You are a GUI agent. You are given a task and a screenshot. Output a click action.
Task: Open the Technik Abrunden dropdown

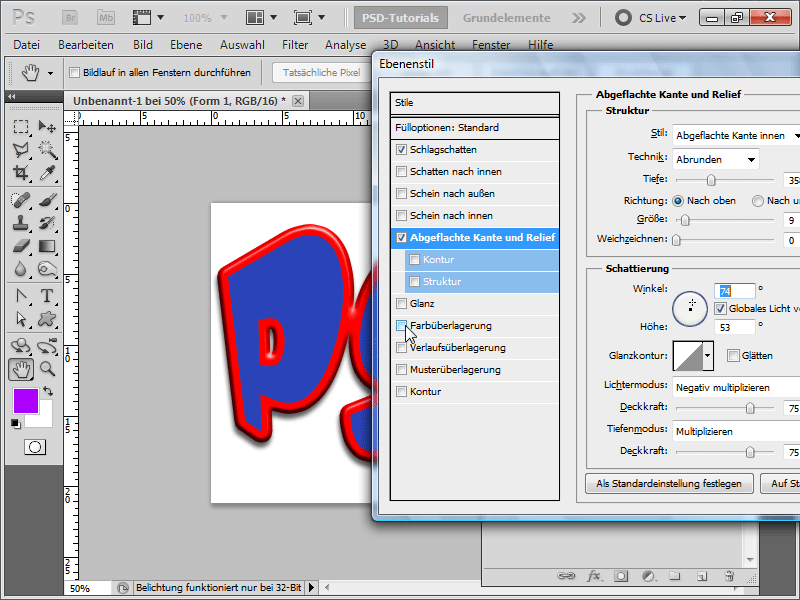pyautogui.click(x=715, y=159)
